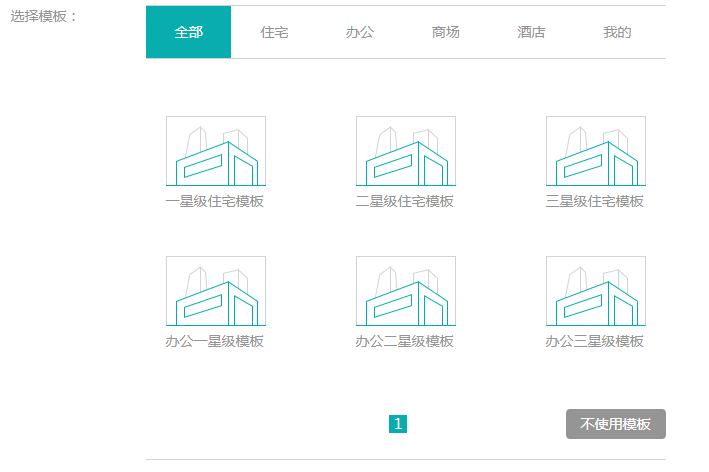Click the 一星级住宅模板 label text
Image resolution: width=709 pixels, height=472 pixels.
pyautogui.click(x=215, y=201)
